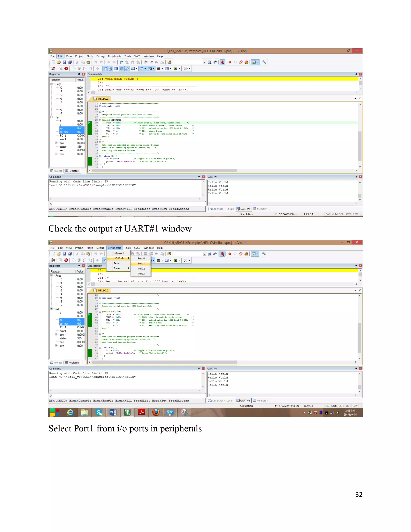The width and height of the screenshot is (411, 532).
Task: Click the Start/Stop Debug Session icon in upper screenshot
Action: [222, 62]
